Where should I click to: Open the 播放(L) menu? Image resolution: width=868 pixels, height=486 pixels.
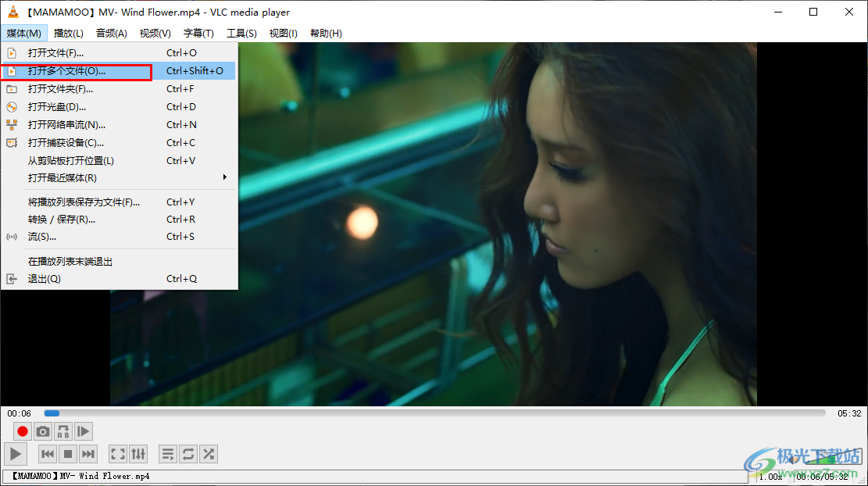(69, 34)
